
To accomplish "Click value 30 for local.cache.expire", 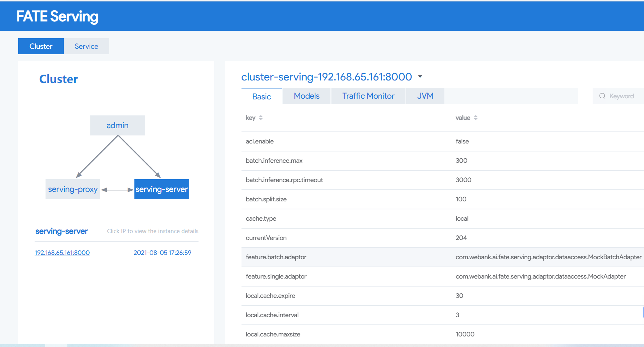I will (459, 296).
